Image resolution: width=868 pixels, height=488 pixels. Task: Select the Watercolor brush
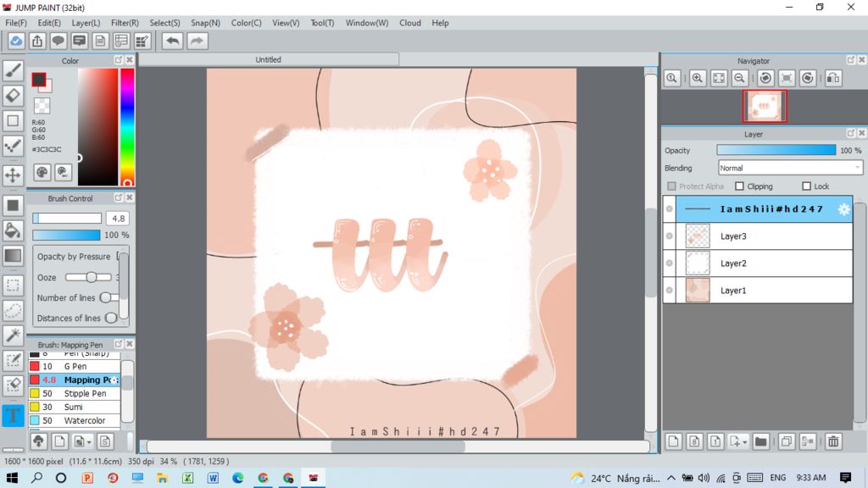[75, 420]
